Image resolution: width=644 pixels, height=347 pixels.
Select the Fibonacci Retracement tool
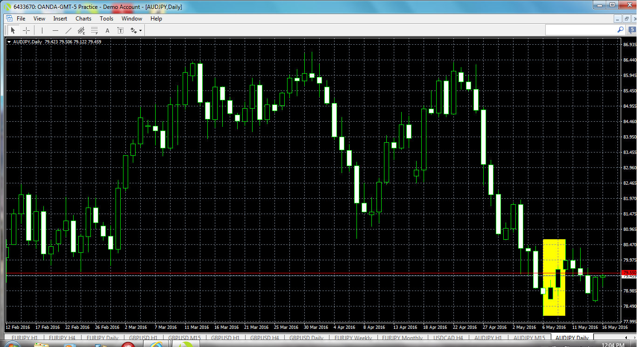(95, 31)
